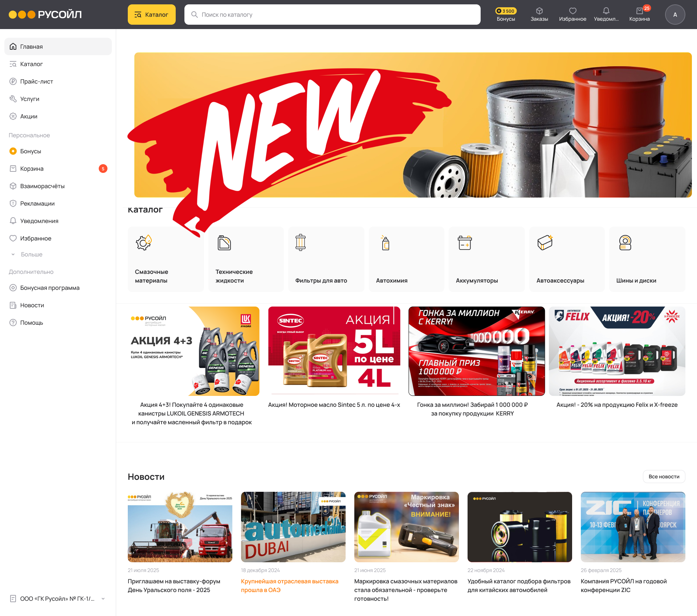Open the Felix -20% promo banner
The image size is (697, 616).
tap(617, 351)
